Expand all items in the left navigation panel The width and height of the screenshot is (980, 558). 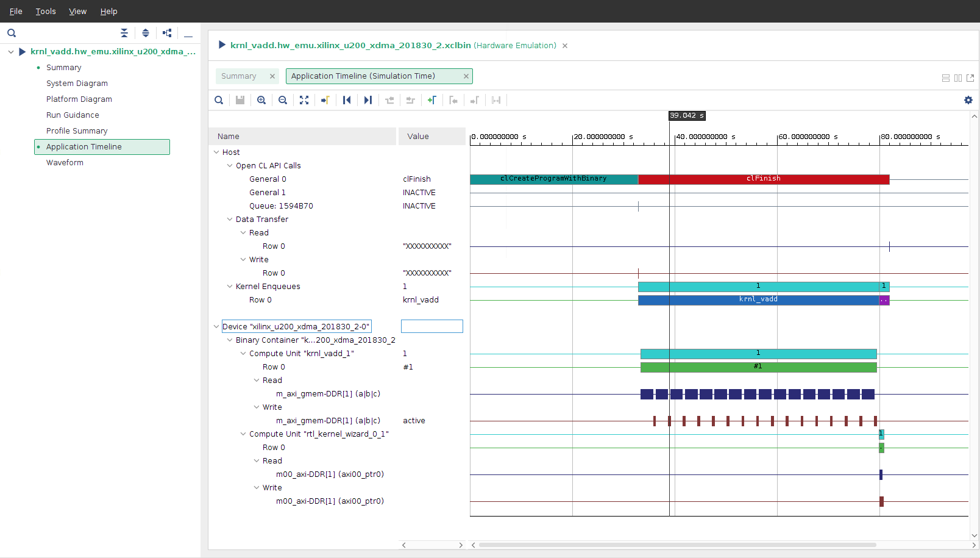click(x=146, y=33)
